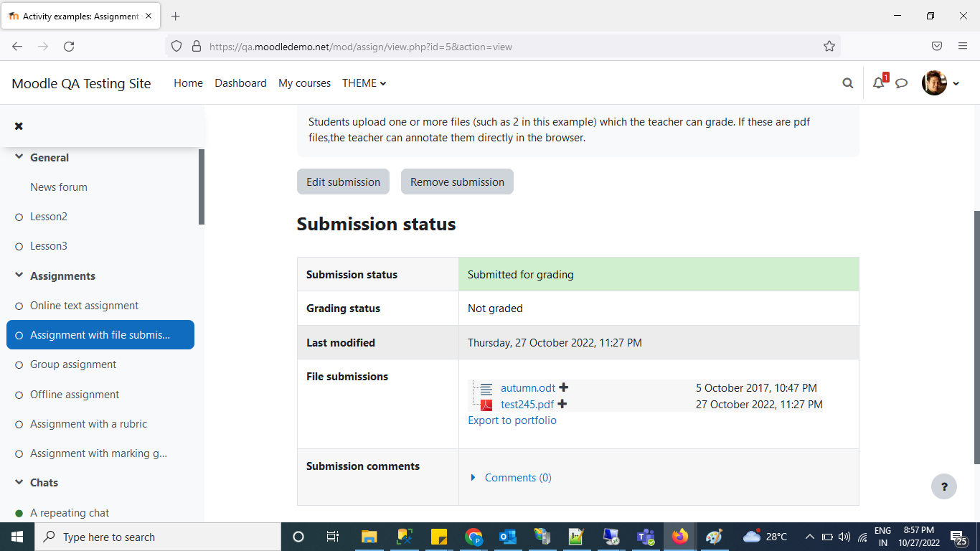Open News forum in course index
The image size is (980, 551).
point(59,187)
